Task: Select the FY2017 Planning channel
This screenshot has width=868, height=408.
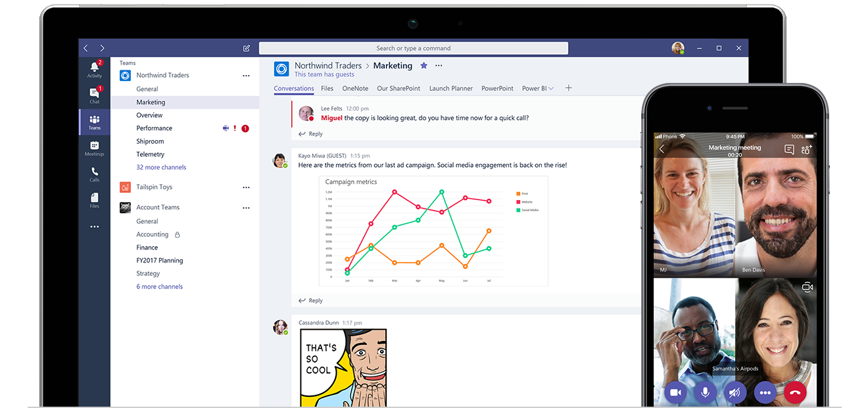Action: click(x=160, y=261)
